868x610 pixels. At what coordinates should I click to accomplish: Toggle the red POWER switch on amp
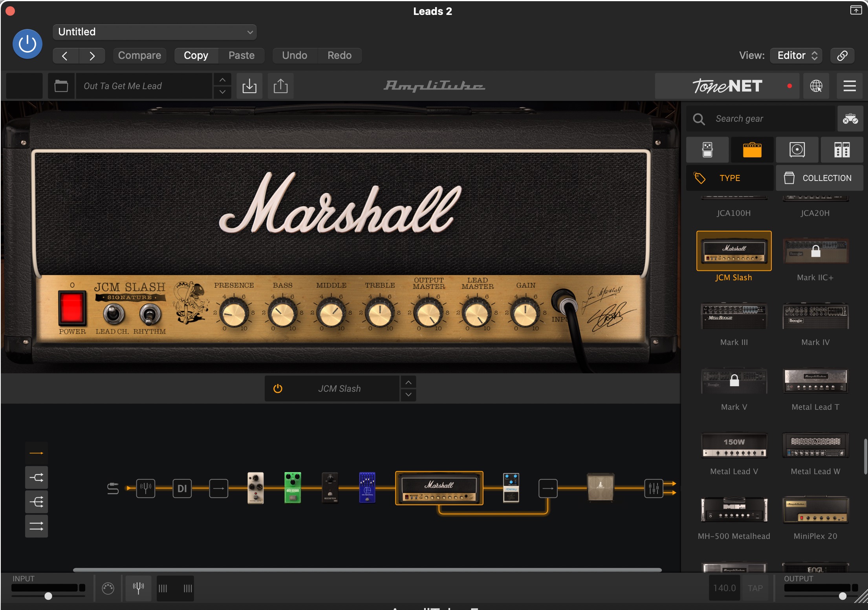pyautogui.click(x=72, y=308)
